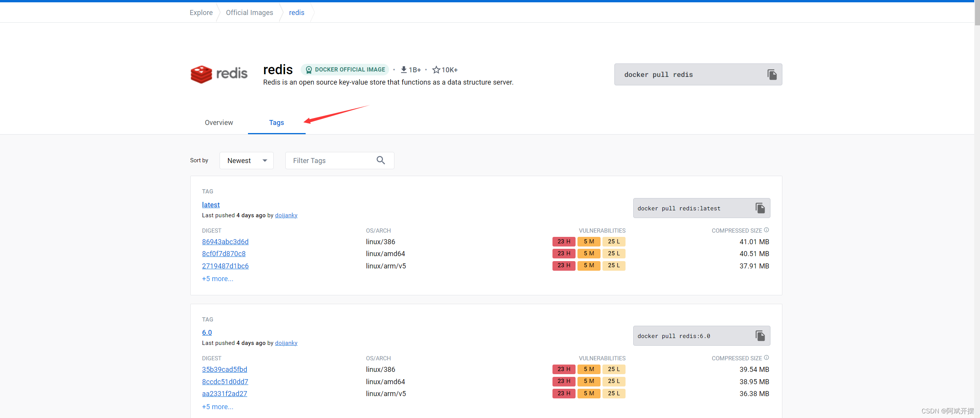
Task: Open digest 86943abc3d6d link
Action: 225,241
